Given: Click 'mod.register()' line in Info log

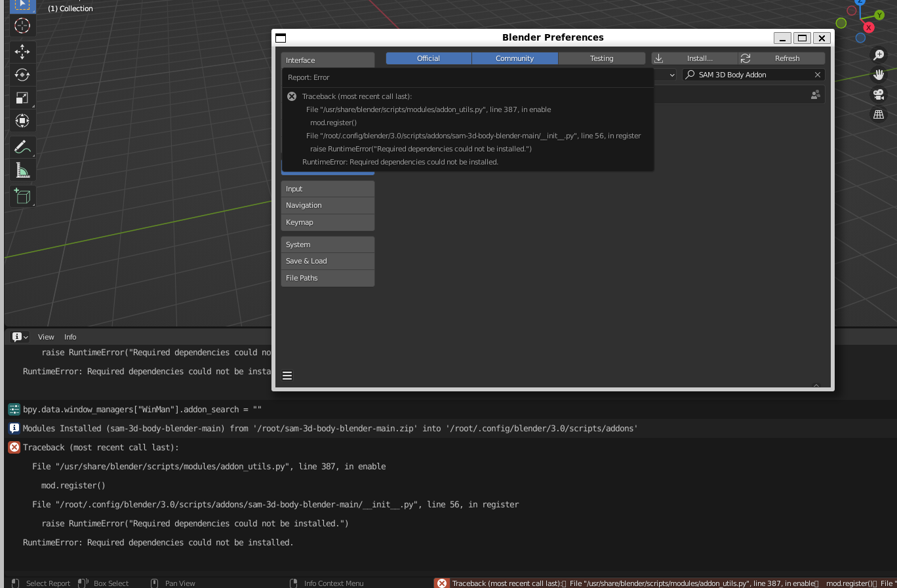Looking at the screenshot, I should [73, 486].
